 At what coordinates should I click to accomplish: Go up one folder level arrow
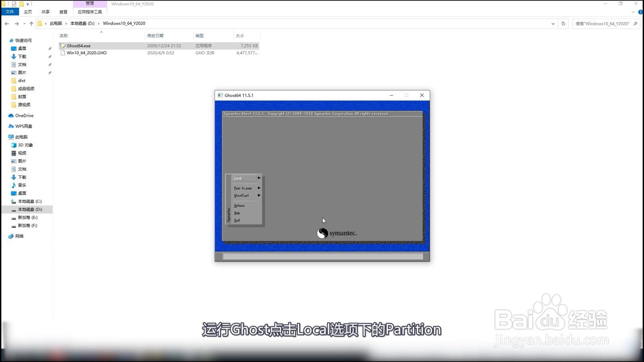31,24
